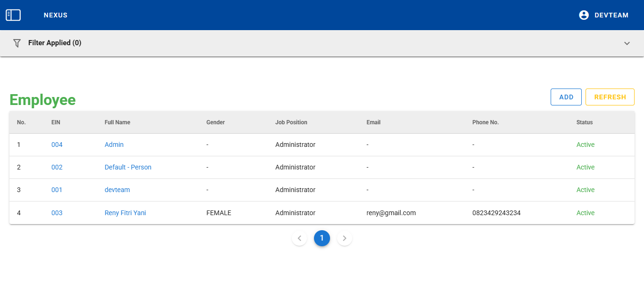Select page 1 in pagination

[x=322, y=238]
